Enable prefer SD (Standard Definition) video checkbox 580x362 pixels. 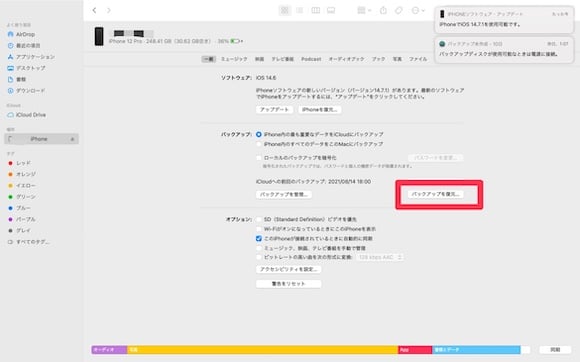(259, 220)
